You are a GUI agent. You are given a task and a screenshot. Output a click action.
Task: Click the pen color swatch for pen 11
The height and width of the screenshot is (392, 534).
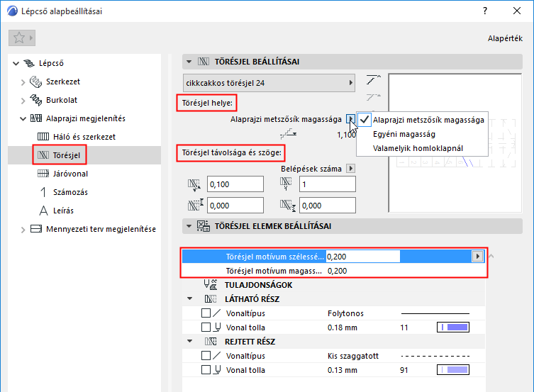point(453,327)
